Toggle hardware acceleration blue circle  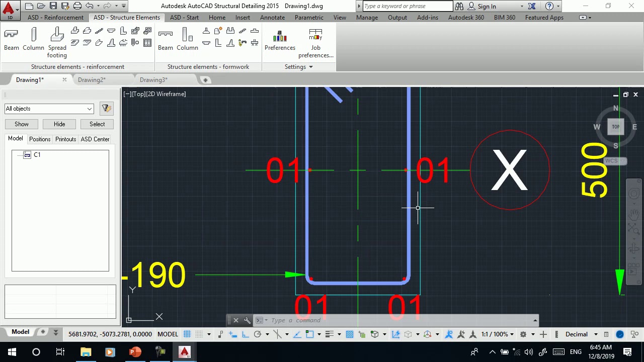(x=620, y=334)
